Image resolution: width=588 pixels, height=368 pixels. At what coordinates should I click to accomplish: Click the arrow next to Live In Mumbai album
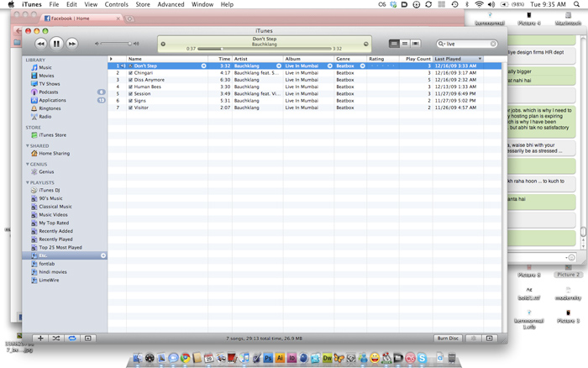330,66
